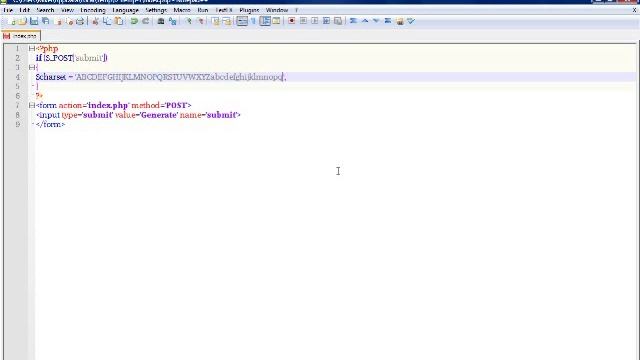Click Synchronize vertical scrolling icon

point(215,21)
